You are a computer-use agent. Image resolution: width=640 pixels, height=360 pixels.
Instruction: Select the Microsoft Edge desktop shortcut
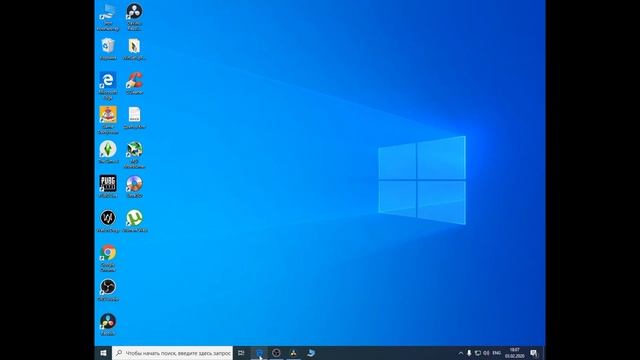(108, 86)
